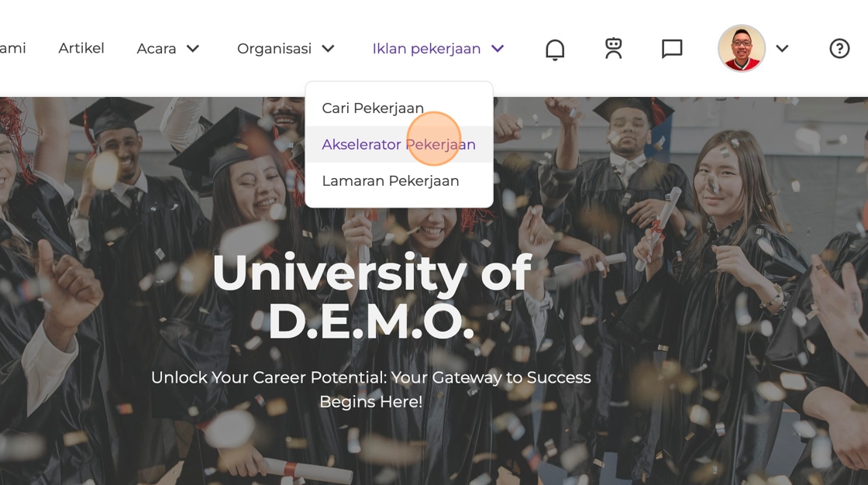Click the user profile avatar photo

tap(742, 48)
